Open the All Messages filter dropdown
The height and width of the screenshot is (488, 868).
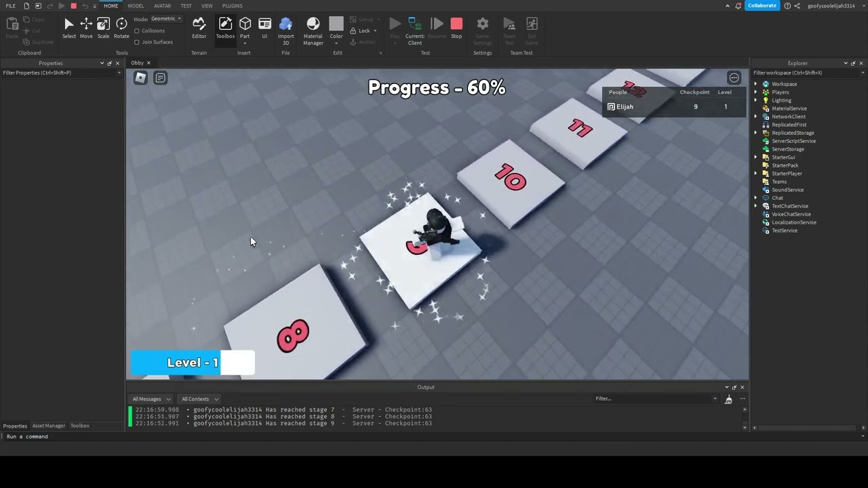[x=151, y=399]
